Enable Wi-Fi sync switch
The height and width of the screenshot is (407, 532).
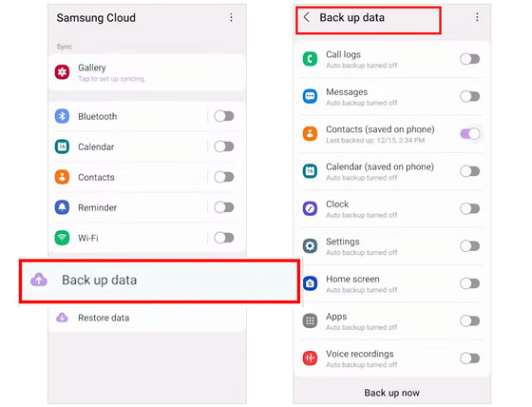tap(224, 238)
